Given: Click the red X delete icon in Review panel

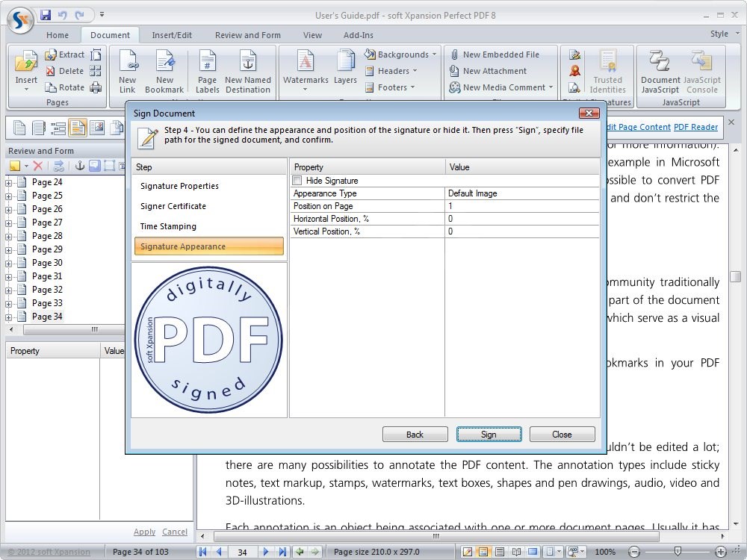Looking at the screenshot, I should click(38, 166).
